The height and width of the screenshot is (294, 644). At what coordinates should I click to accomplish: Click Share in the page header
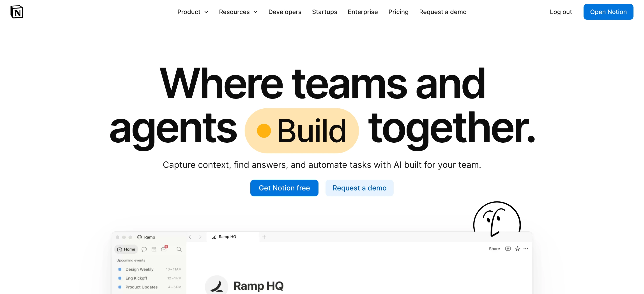tap(494, 249)
